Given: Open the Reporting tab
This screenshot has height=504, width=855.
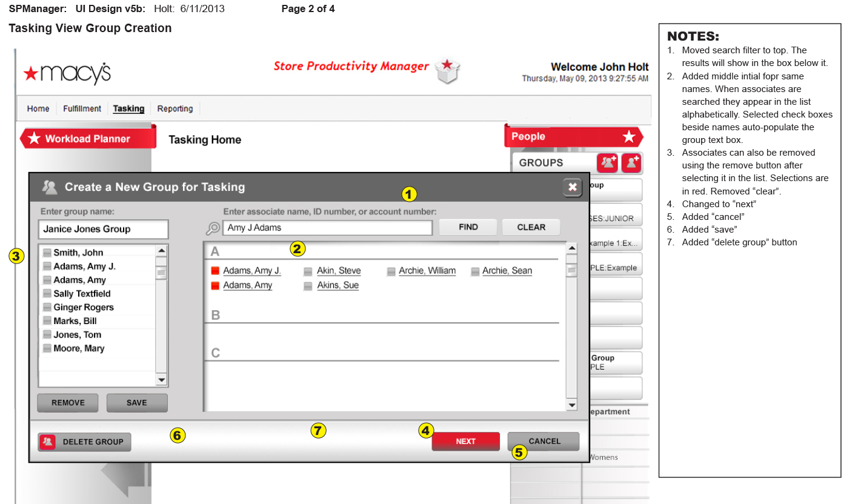Looking at the screenshot, I should coord(175,108).
